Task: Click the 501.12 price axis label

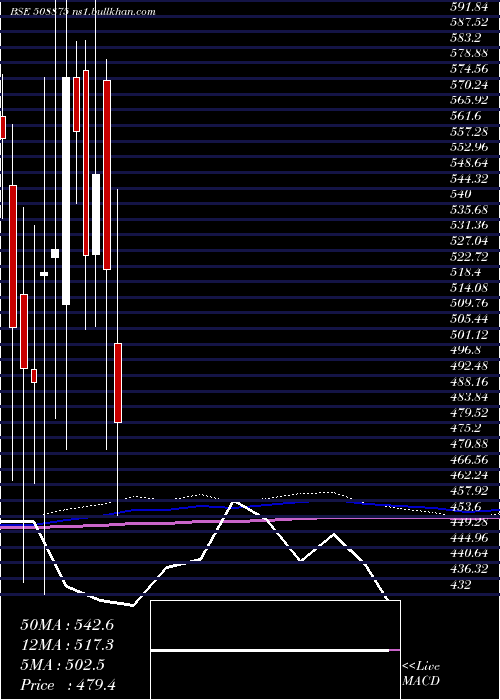Action: point(470,334)
